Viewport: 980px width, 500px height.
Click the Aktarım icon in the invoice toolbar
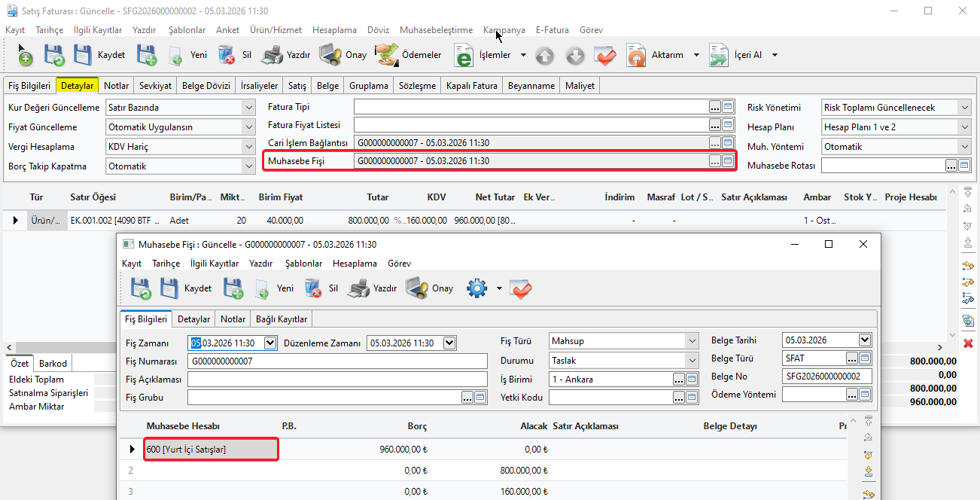(x=637, y=55)
